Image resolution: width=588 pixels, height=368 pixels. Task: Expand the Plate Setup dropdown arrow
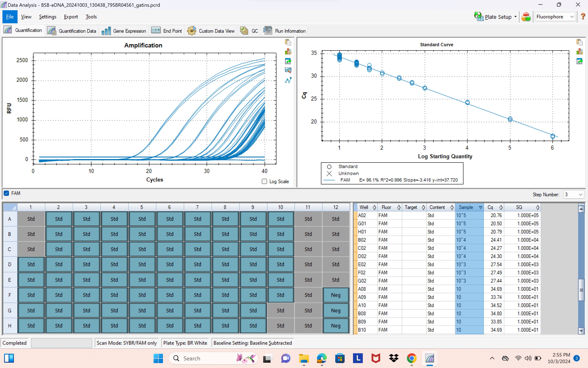(x=515, y=17)
